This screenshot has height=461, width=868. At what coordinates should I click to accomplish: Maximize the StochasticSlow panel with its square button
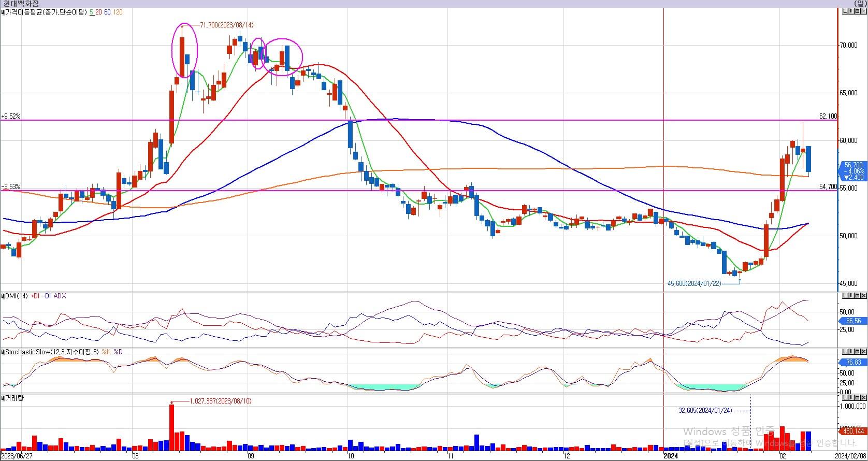(x=858, y=352)
